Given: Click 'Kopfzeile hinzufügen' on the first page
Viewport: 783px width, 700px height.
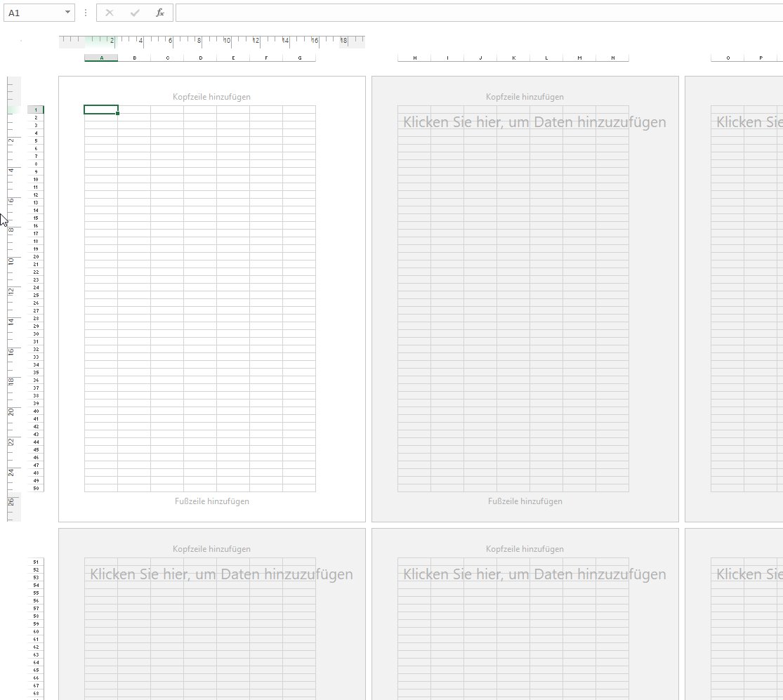Looking at the screenshot, I should coord(212,97).
